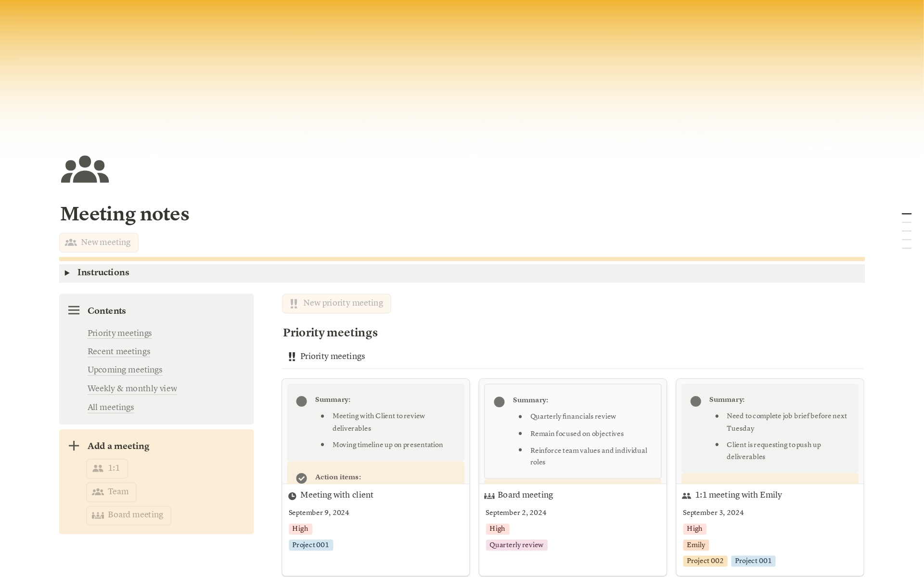Click the double exclamation Priority meetings view icon
Image resolution: width=924 pixels, height=577 pixels.
(x=292, y=357)
